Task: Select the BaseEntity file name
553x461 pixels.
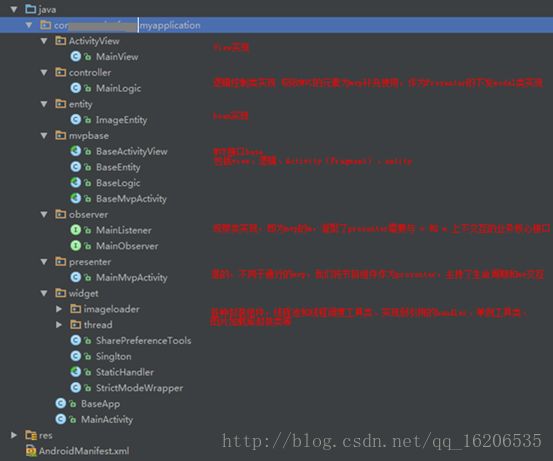Action: [x=118, y=167]
